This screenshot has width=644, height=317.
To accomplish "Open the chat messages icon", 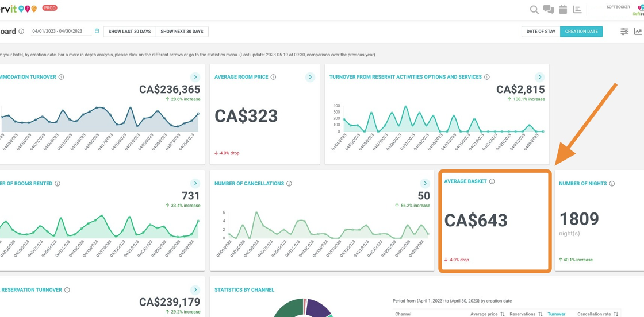I will tap(549, 10).
